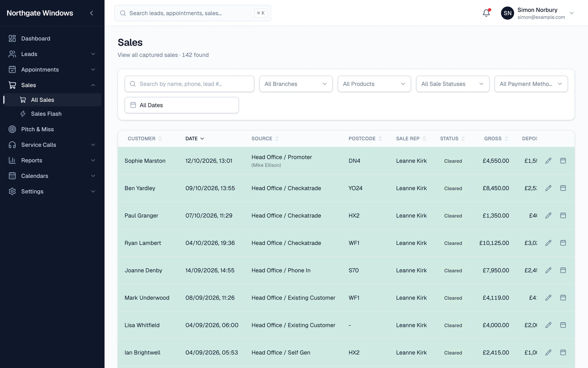This screenshot has height=368, width=588.
Task: Click the edit pencil for Ryan Lambert
Action: [548, 243]
